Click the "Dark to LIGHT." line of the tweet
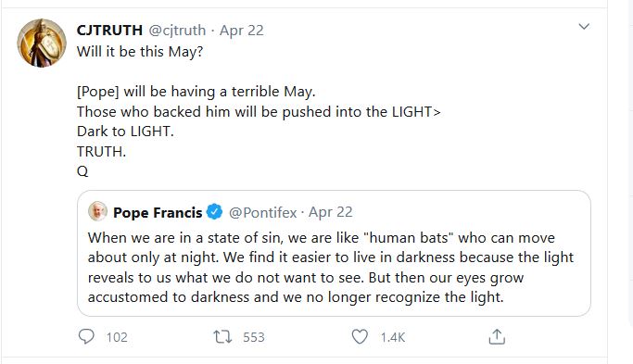This screenshot has height=364, width=633. point(125,132)
